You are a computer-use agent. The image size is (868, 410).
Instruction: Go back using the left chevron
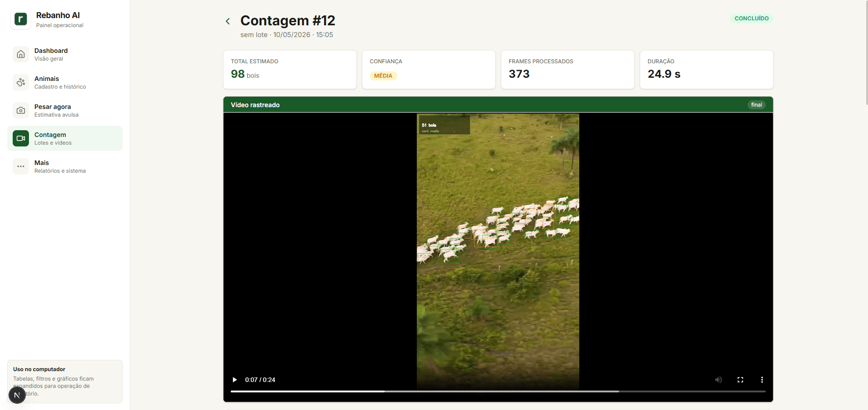(x=228, y=21)
